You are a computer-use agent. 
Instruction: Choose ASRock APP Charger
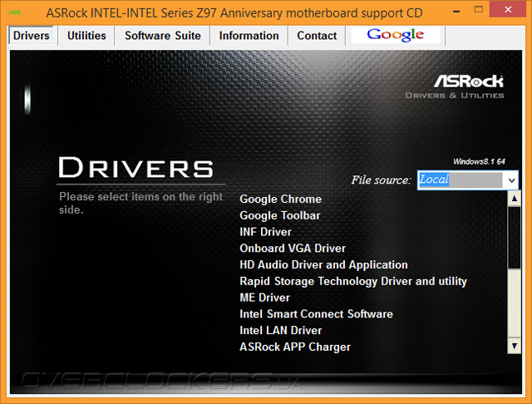click(295, 347)
